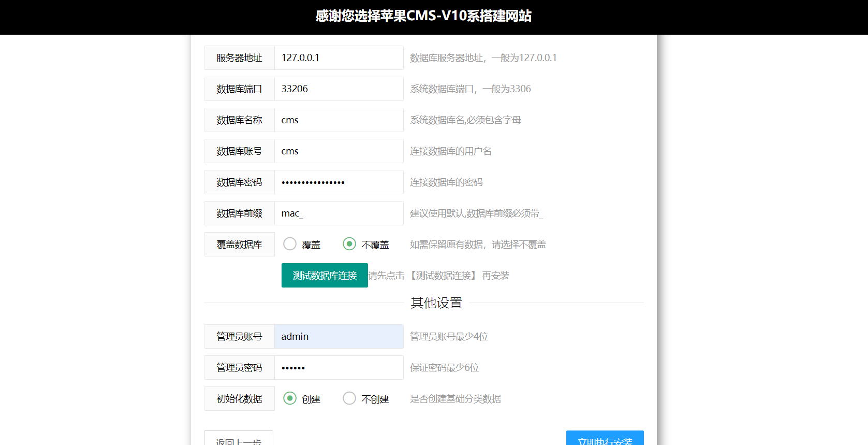This screenshot has width=868, height=445.
Task: Click the hint text about port 3306
Action: point(470,89)
